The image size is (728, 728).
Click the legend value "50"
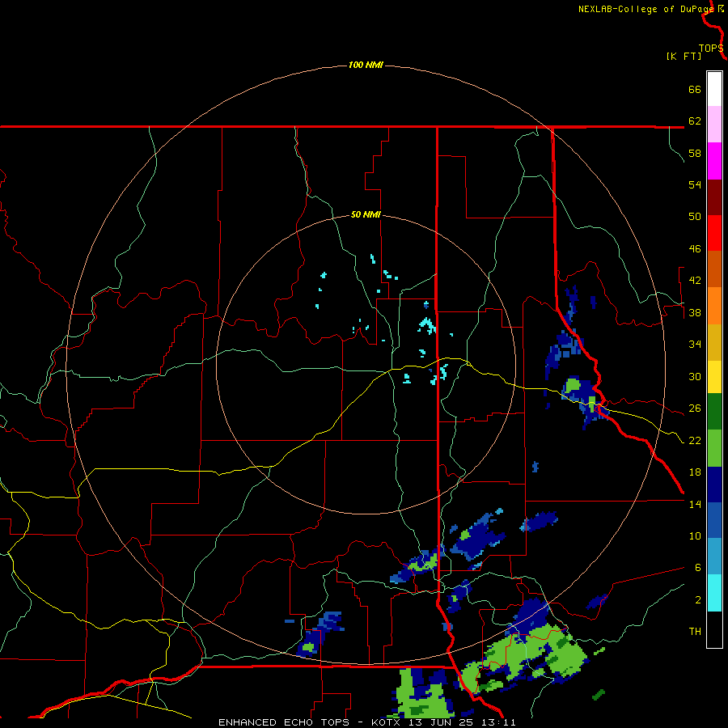click(x=695, y=217)
